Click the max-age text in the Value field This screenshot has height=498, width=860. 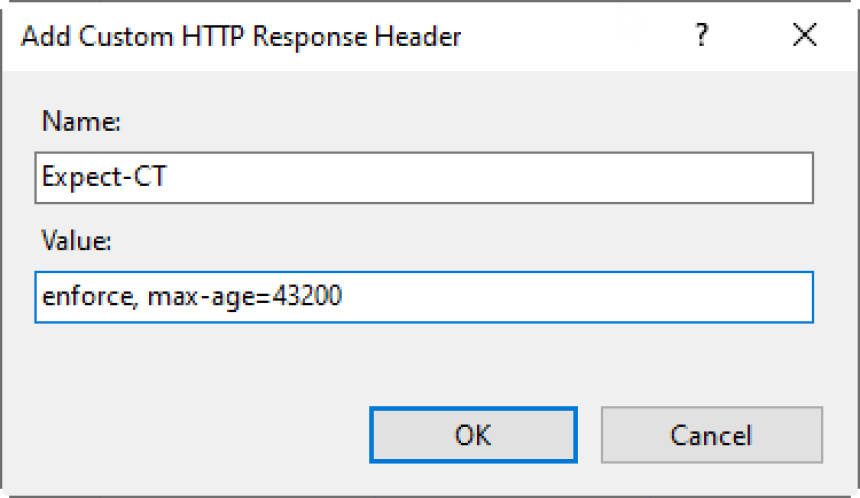202,297
